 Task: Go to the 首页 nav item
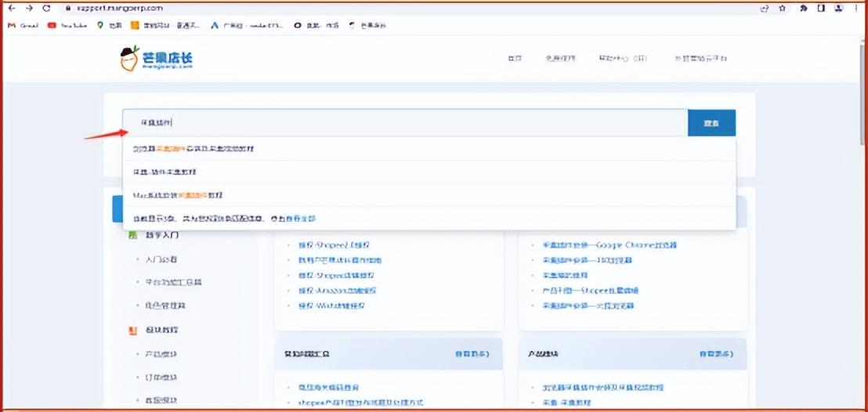tap(514, 59)
